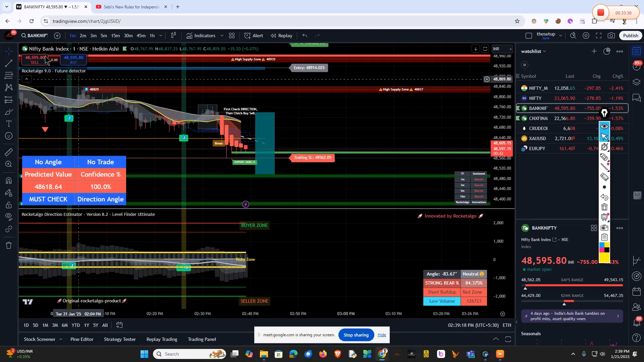Open the chart type candle selector
This screenshot has width=644, height=362.
(x=173, y=36)
